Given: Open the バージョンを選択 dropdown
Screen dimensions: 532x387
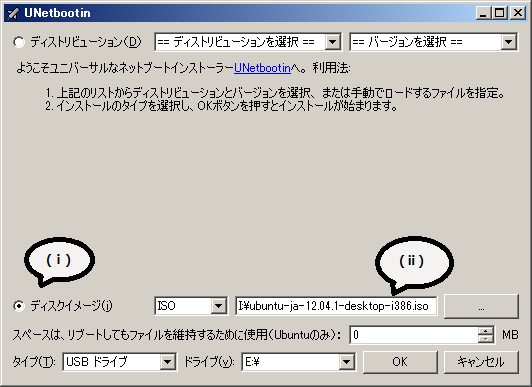Looking at the screenshot, I should tap(434, 42).
